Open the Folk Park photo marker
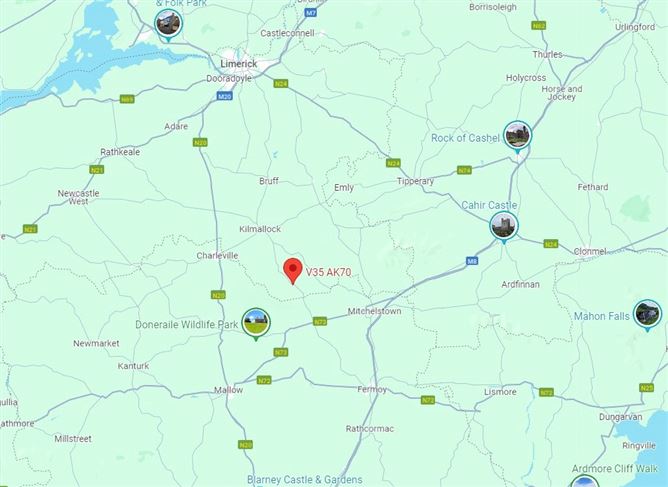This screenshot has width=668, height=487. 169,24
